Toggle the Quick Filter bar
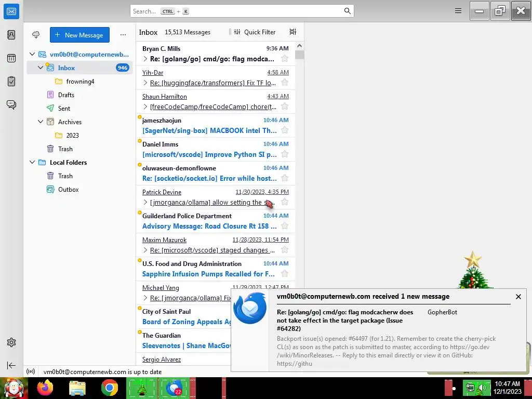 tap(255, 32)
